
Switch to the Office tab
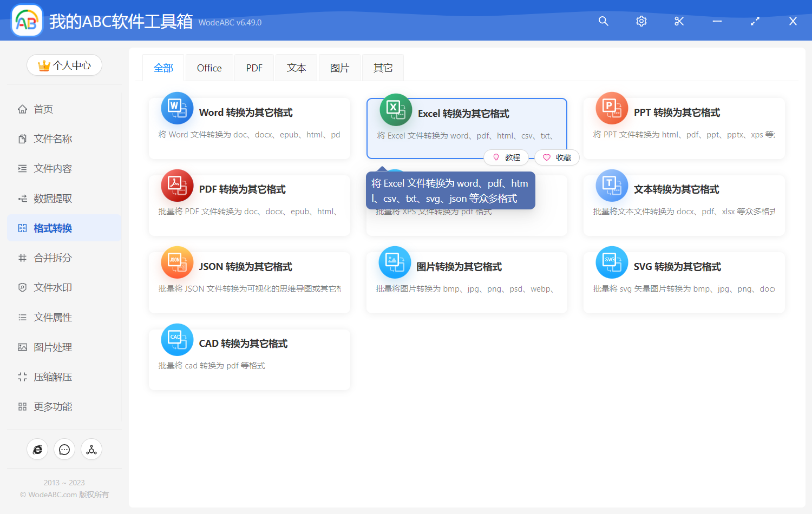(209, 67)
